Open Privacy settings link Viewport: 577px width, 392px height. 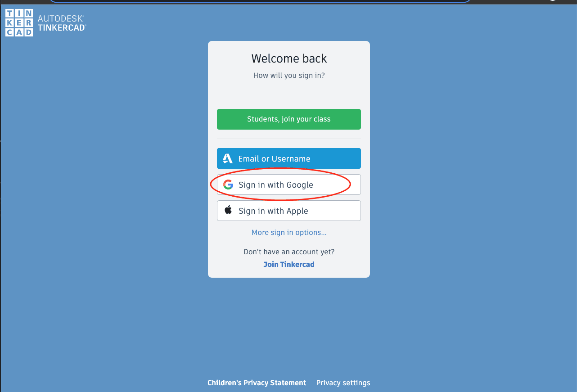[343, 383]
